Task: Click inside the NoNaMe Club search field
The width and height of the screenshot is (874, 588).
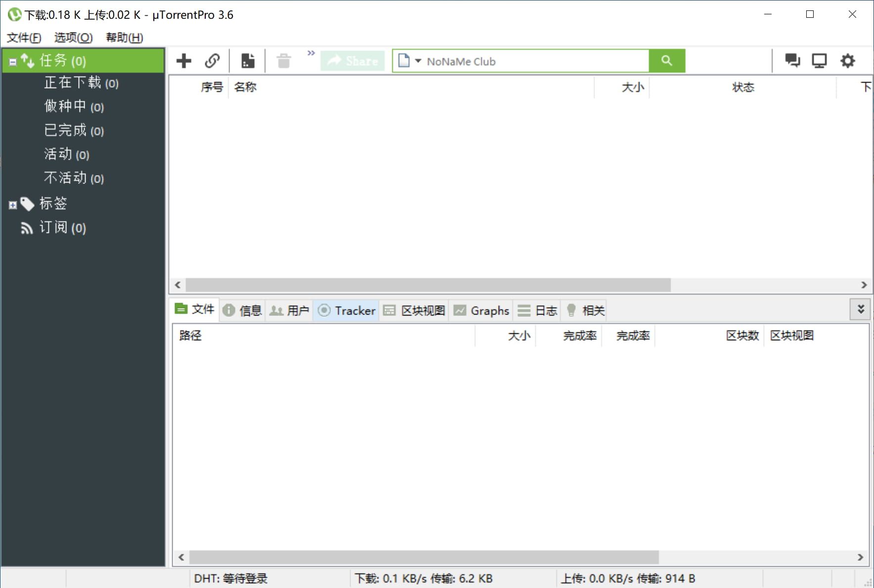Action: pyautogui.click(x=519, y=61)
